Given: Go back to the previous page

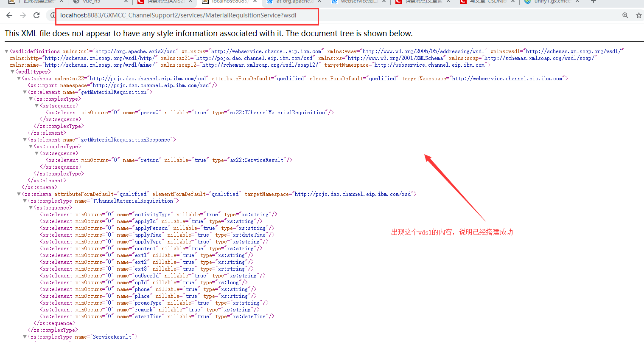Looking at the screenshot, I should [x=9, y=15].
